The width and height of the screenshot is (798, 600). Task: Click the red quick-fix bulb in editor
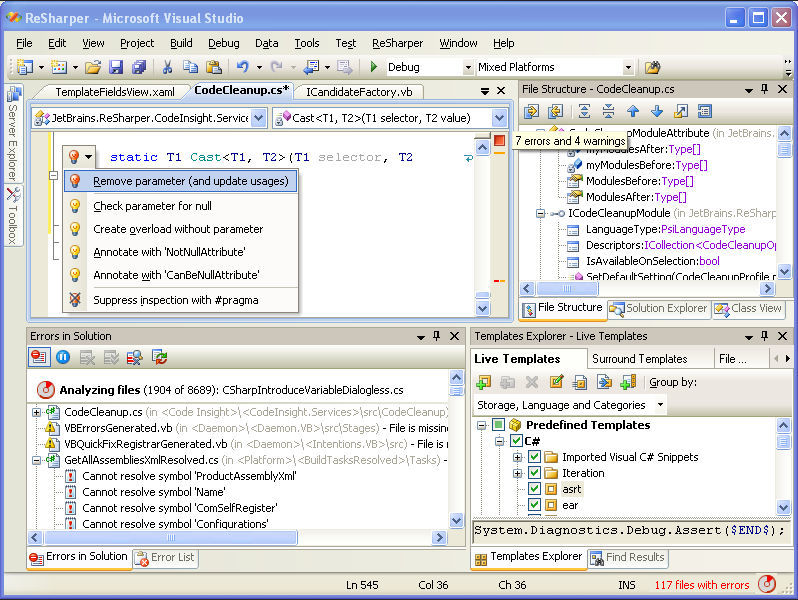click(73, 157)
